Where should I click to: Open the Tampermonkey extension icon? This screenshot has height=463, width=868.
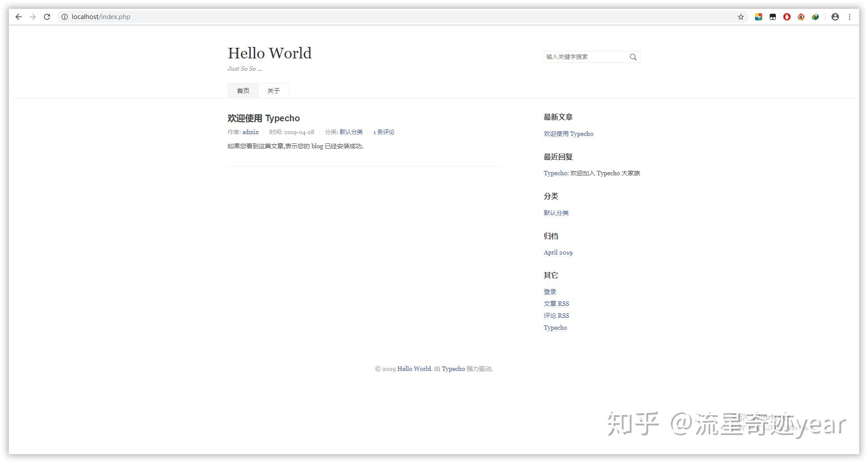coord(773,17)
